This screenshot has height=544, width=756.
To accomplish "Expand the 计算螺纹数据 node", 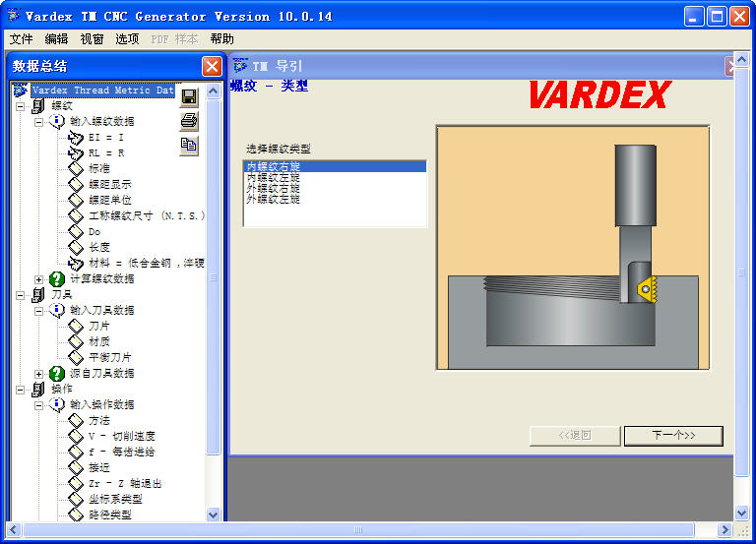I will 39,279.
